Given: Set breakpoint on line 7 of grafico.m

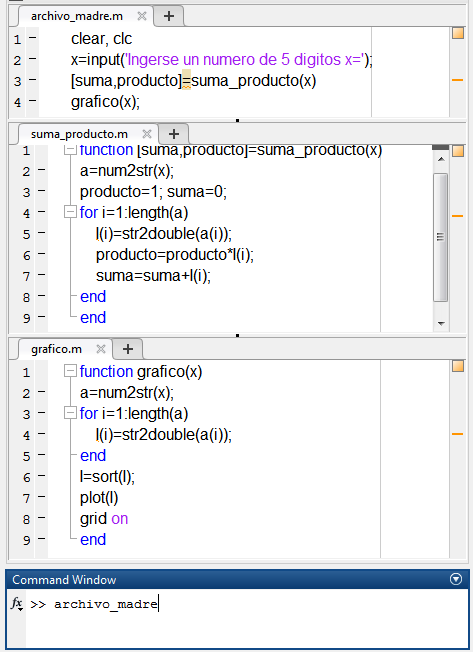Looking at the screenshot, I should tap(41, 497).
